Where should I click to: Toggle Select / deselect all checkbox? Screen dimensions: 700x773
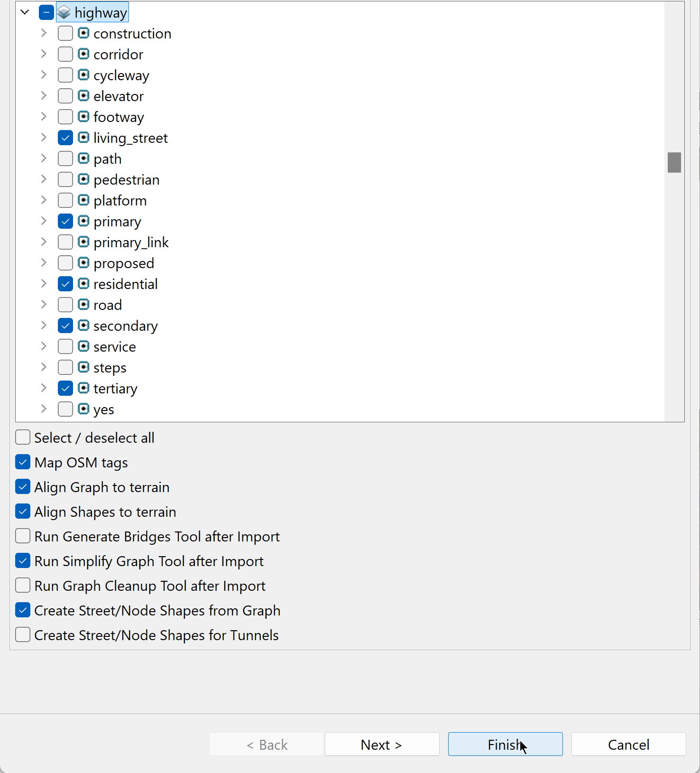(23, 438)
